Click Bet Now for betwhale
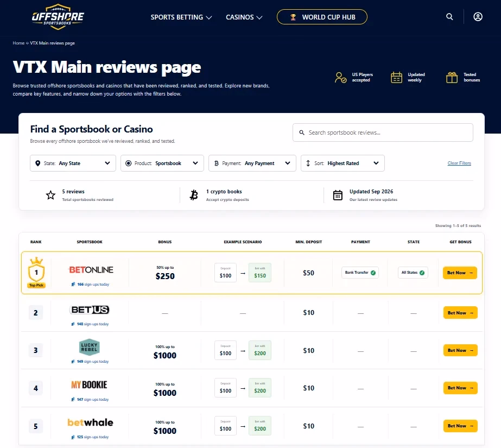This screenshot has width=501, height=448. click(x=460, y=426)
